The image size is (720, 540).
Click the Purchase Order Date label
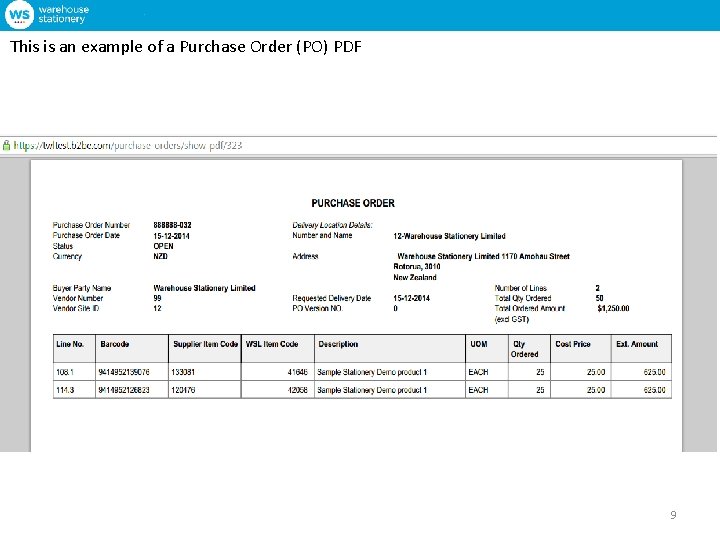pyautogui.click(x=86, y=235)
